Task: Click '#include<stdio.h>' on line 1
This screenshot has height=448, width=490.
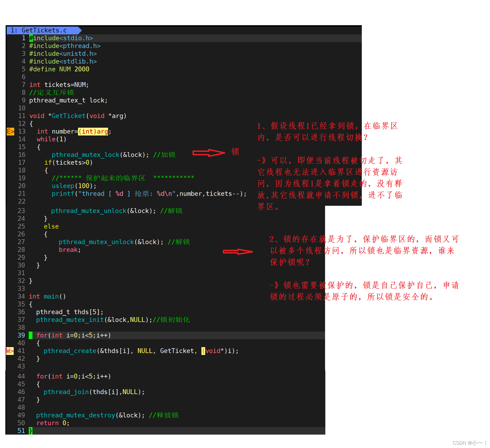Action: coord(61,38)
